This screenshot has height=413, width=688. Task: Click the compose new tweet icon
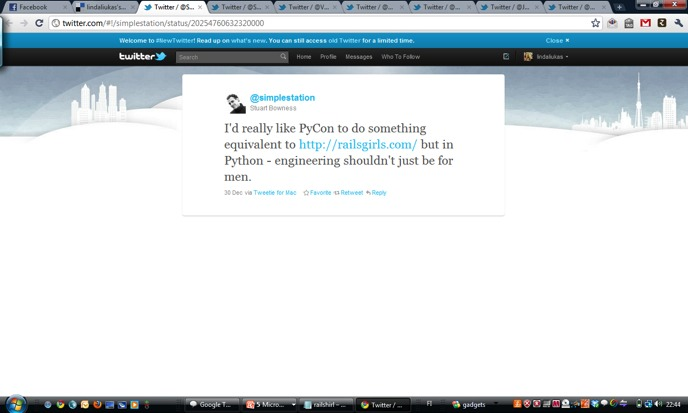[x=506, y=56]
